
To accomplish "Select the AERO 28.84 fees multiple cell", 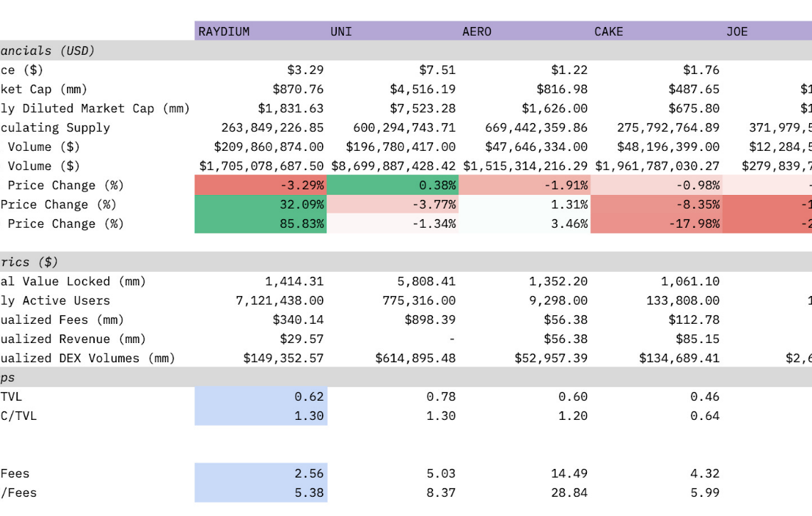I will [x=524, y=493].
